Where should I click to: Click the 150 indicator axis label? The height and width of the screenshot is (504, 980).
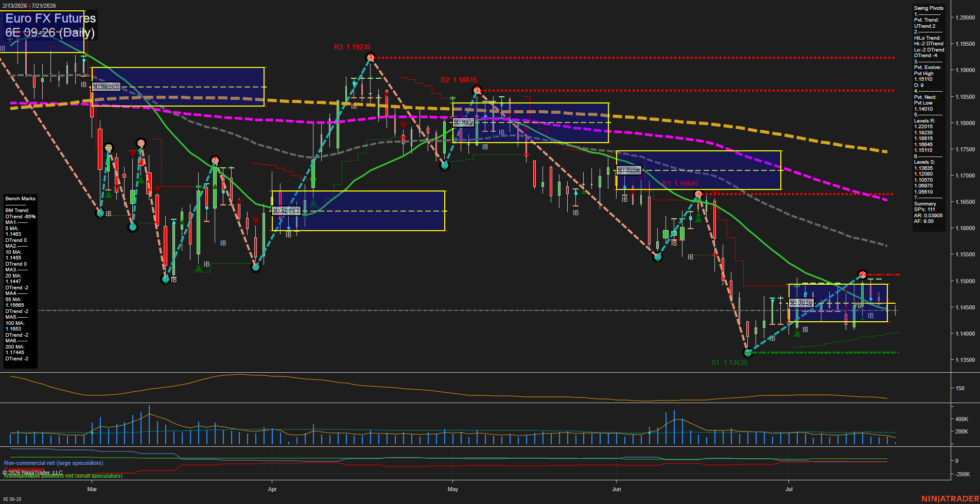click(960, 388)
